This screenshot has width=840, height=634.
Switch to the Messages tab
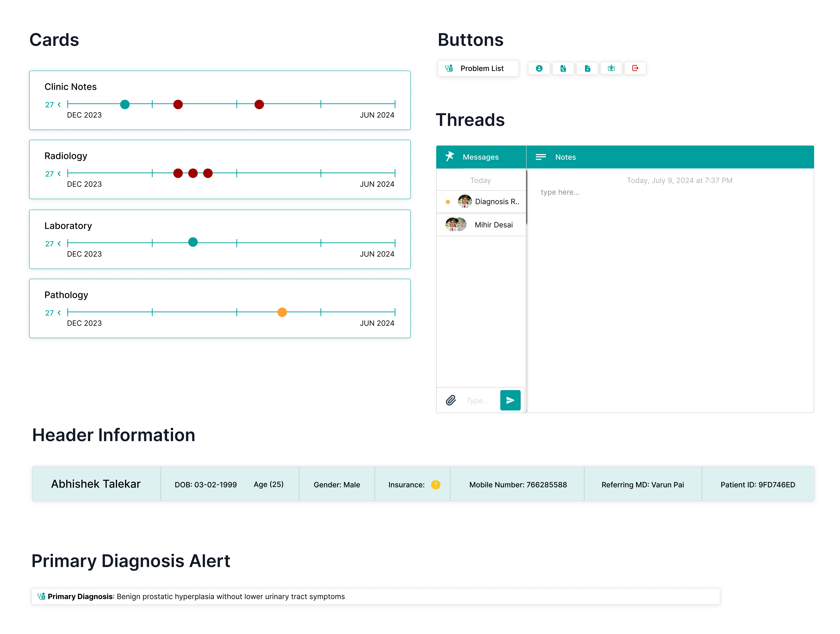tap(481, 157)
